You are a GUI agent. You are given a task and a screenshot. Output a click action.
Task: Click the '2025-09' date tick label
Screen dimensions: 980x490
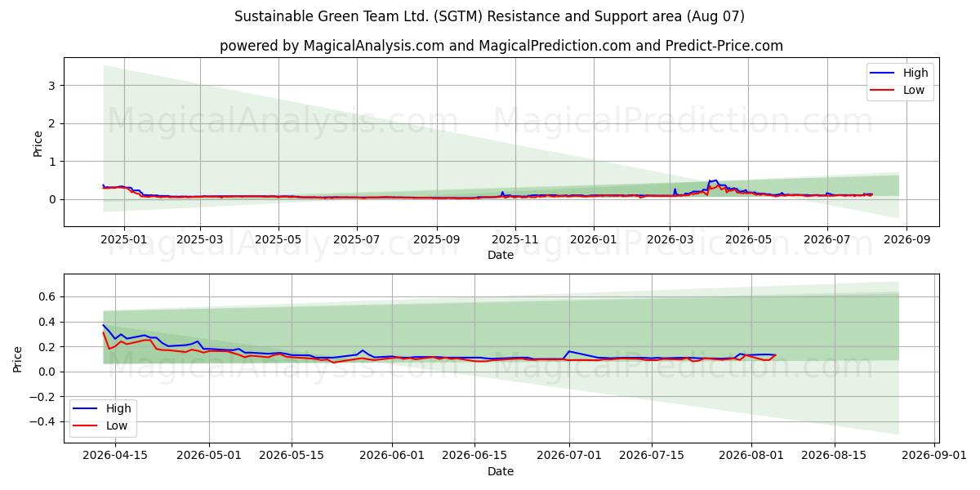coord(436,239)
